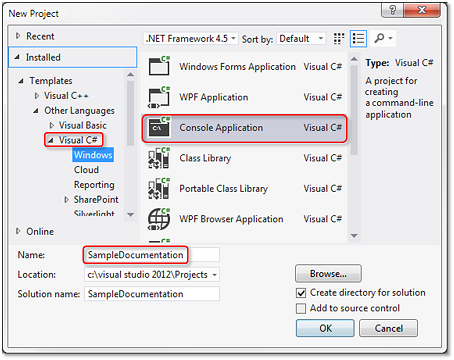Select Windows Forms Application template name
Viewport: 454px width, 360px height.
click(237, 67)
